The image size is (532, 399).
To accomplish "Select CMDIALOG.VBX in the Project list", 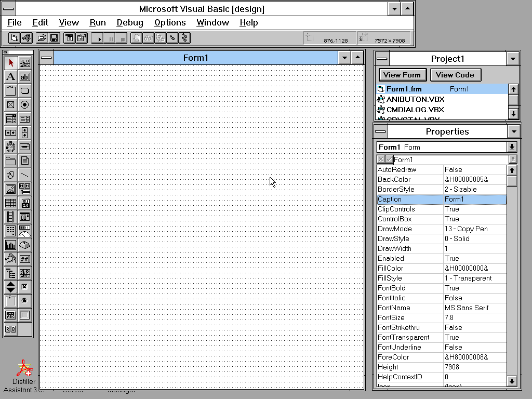I will tap(442, 110).
